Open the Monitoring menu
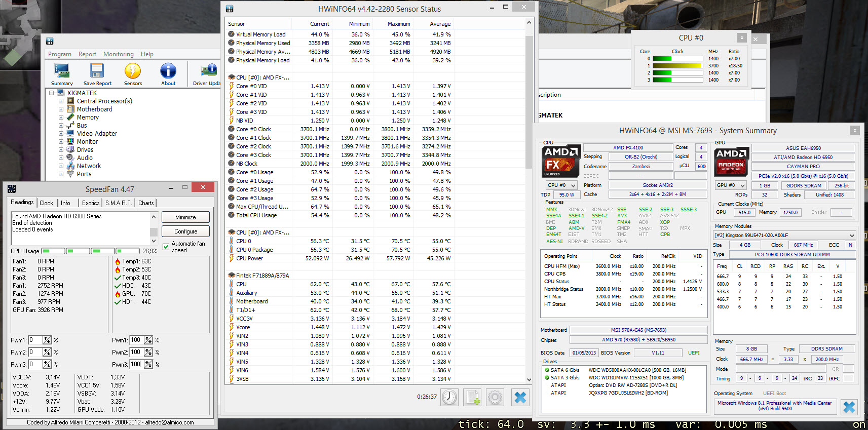The height and width of the screenshot is (430, 868). pos(119,54)
